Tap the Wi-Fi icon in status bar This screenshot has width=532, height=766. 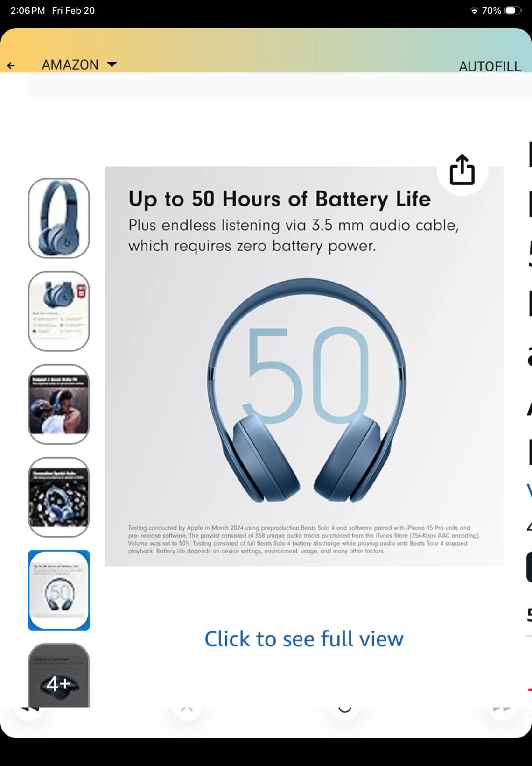pyautogui.click(x=474, y=11)
